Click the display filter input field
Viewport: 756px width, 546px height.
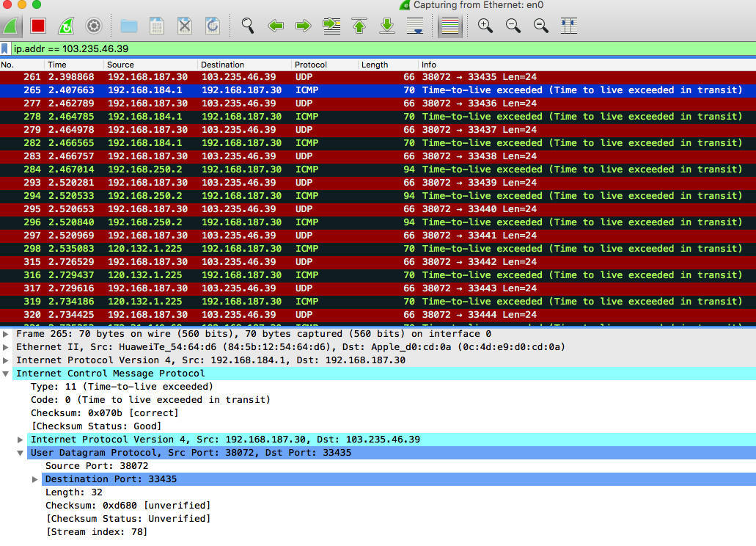point(383,48)
